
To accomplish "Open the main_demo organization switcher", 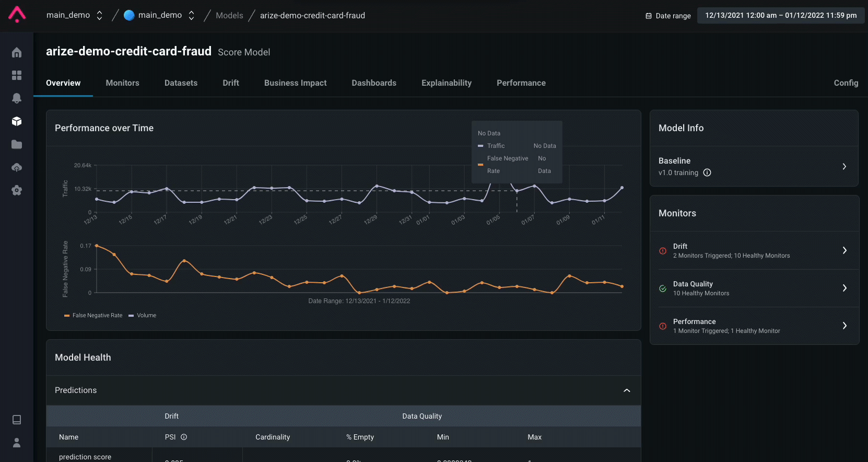I will coord(75,15).
